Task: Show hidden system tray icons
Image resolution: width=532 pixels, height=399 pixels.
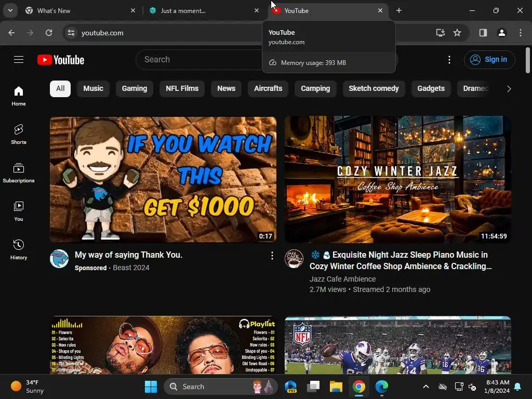Action: pyautogui.click(x=426, y=387)
